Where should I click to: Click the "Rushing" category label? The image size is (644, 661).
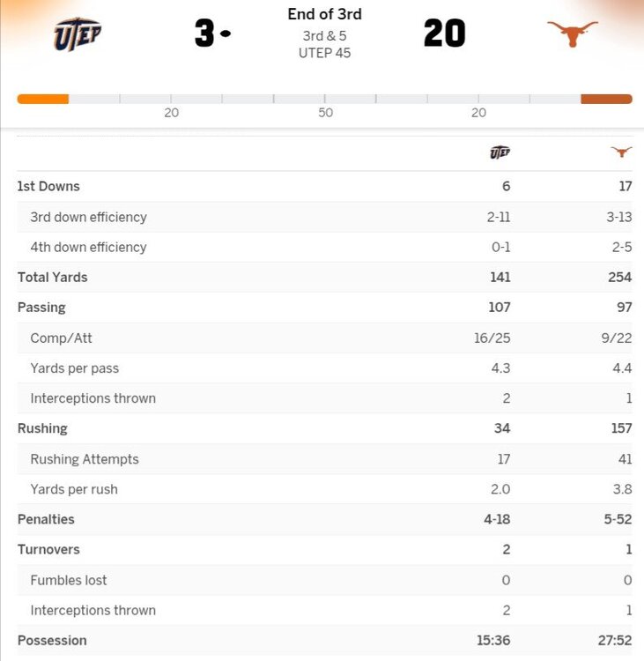(x=42, y=428)
